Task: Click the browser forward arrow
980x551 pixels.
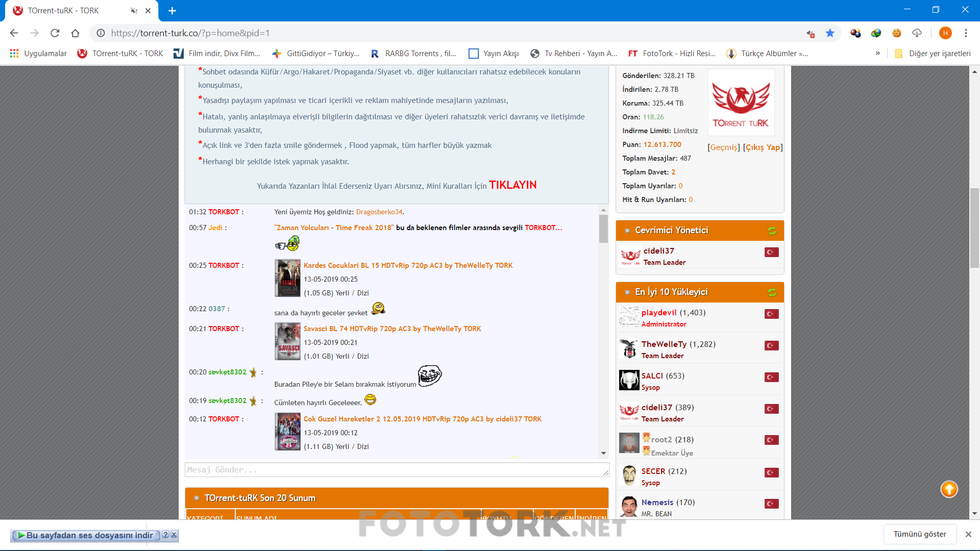Action: pyautogui.click(x=34, y=33)
